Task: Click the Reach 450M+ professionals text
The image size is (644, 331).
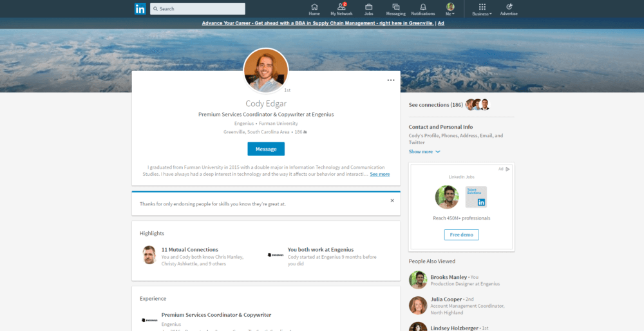Action: [461, 218]
